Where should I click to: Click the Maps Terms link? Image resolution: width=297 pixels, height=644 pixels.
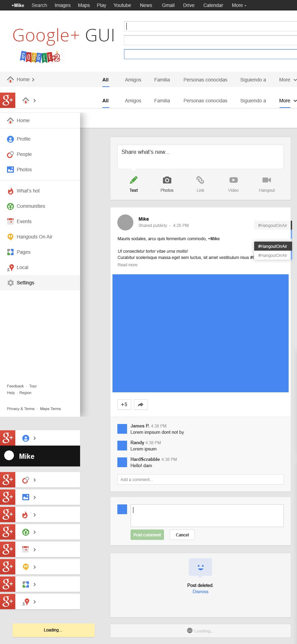[50, 409]
